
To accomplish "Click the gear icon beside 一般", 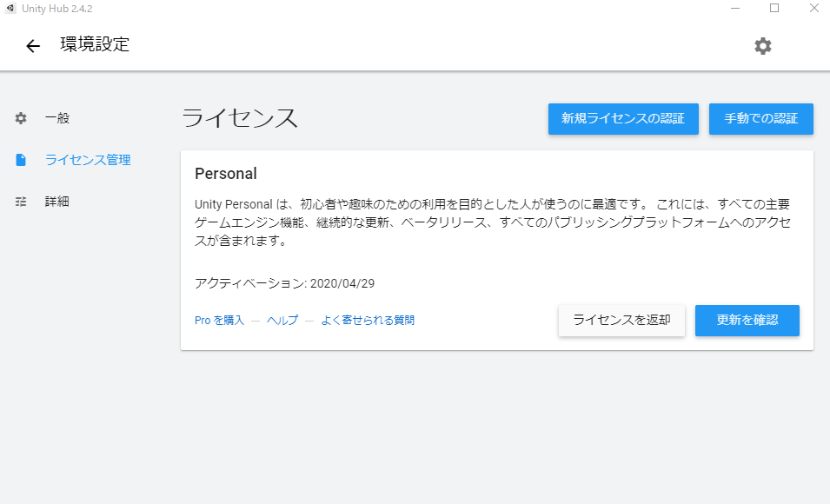I will (x=21, y=118).
